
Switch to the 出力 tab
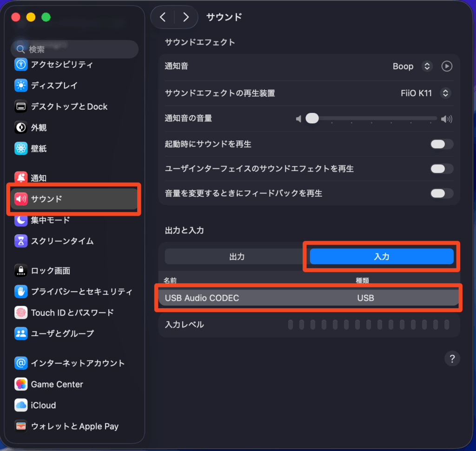(237, 257)
